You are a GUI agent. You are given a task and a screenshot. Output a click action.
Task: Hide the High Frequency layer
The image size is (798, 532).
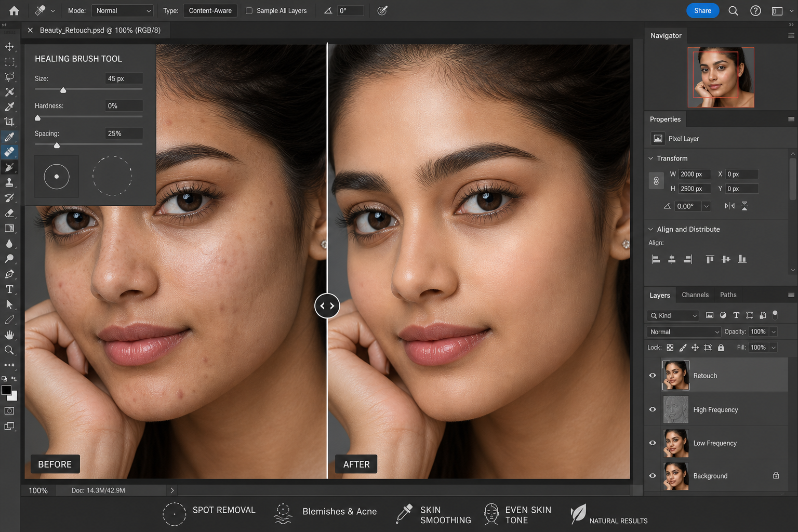pyautogui.click(x=653, y=409)
